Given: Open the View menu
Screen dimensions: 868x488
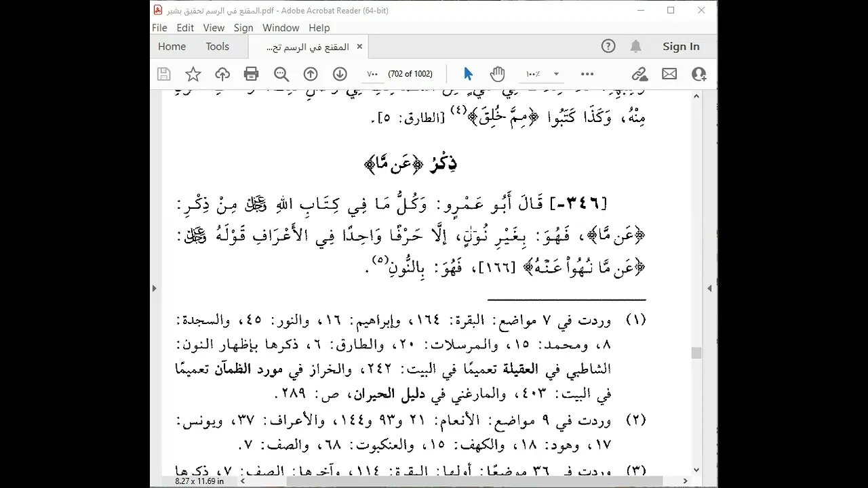Looking at the screenshot, I should click(214, 28).
